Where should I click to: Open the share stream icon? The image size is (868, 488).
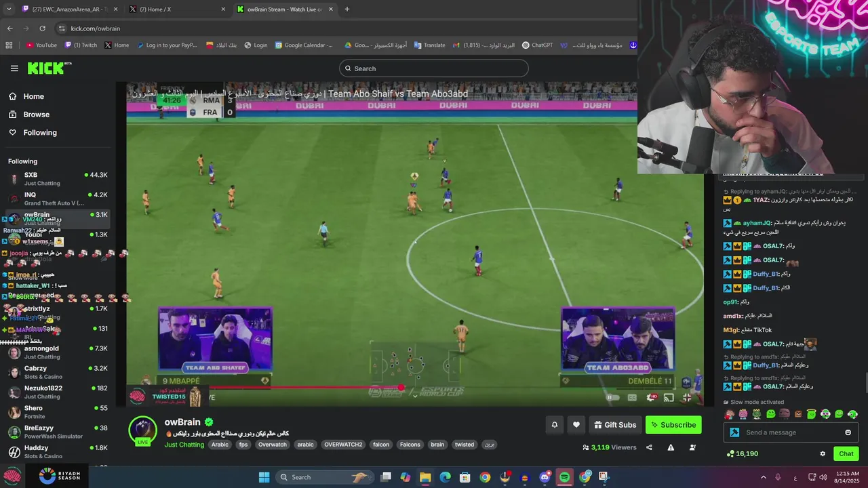649,447
